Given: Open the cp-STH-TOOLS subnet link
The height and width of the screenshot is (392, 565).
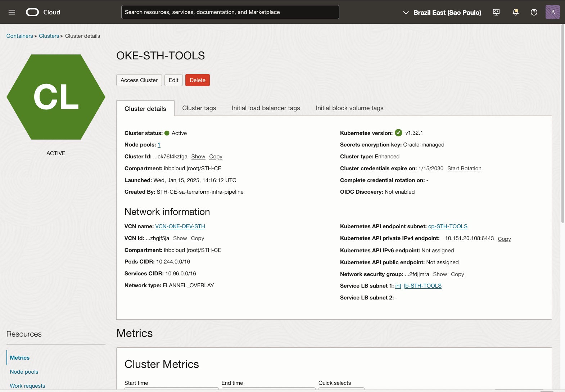Looking at the screenshot, I should 448,226.
